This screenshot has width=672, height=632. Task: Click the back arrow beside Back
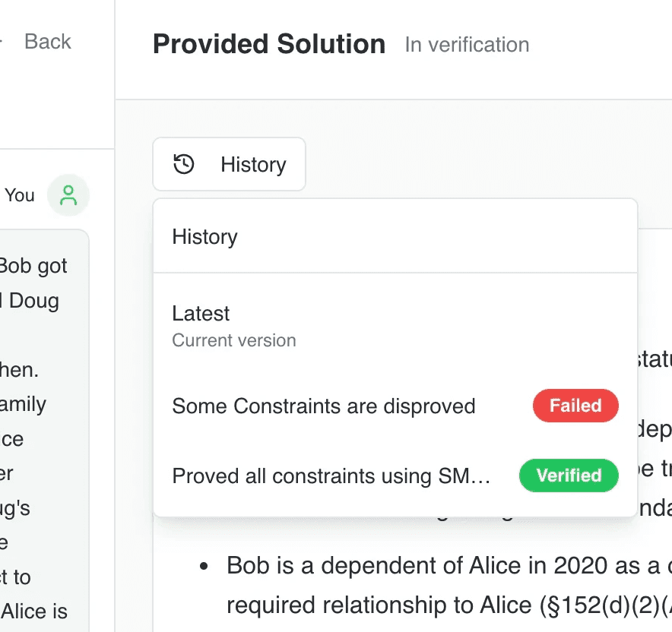(x=2, y=42)
